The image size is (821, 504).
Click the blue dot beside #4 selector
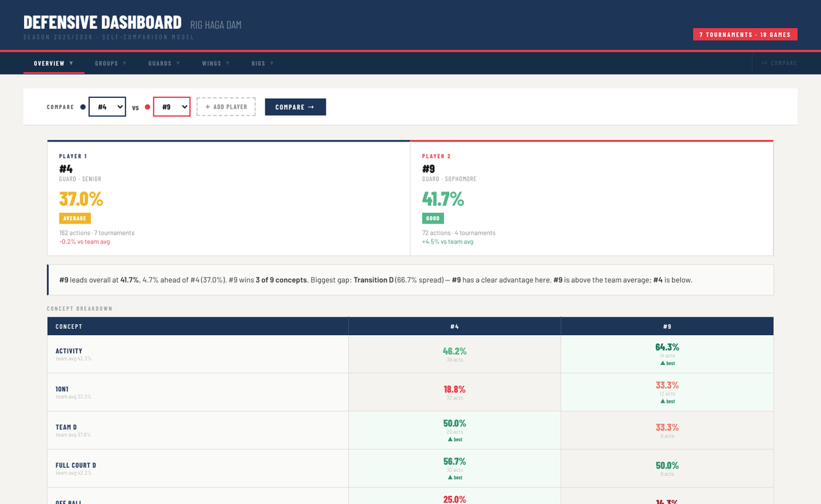coord(83,107)
